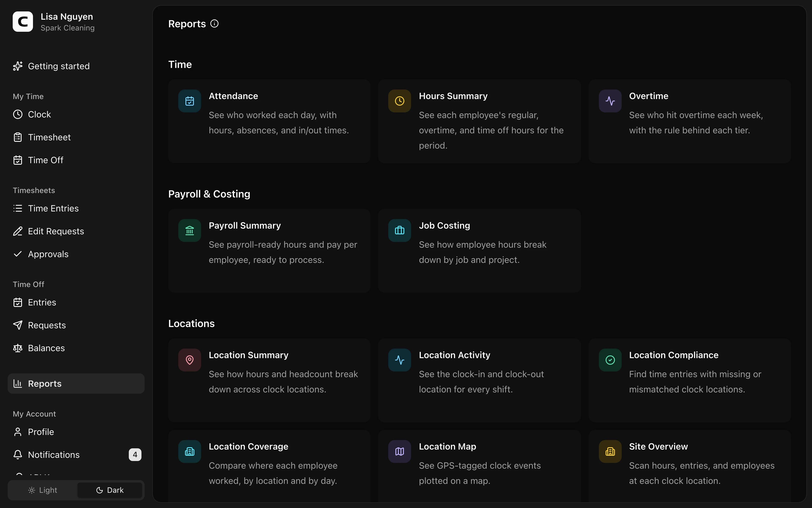Click the Requests paper plane icon
The height and width of the screenshot is (508, 812).
click(x=18, y=325)
